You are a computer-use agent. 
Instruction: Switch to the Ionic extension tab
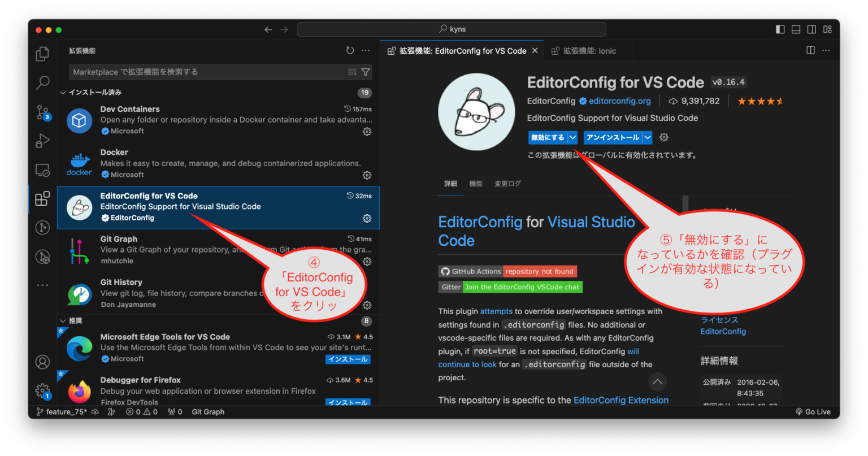click(588, 51)
